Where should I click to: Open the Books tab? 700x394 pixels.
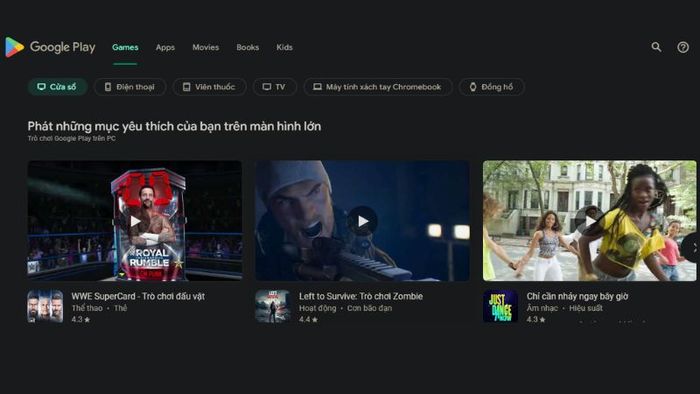pos(248,47)
